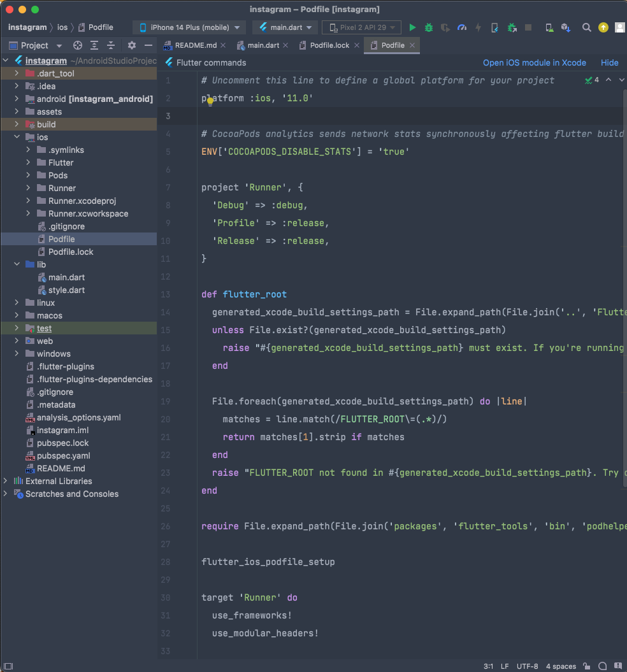Run the app with the green play button
This screenshot has height=672, width=627.
click(412, 27)
